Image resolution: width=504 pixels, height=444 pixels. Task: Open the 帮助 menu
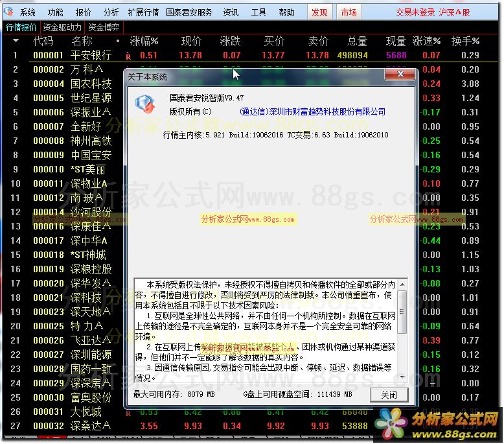pyautogui.click(x=286, y=12)
